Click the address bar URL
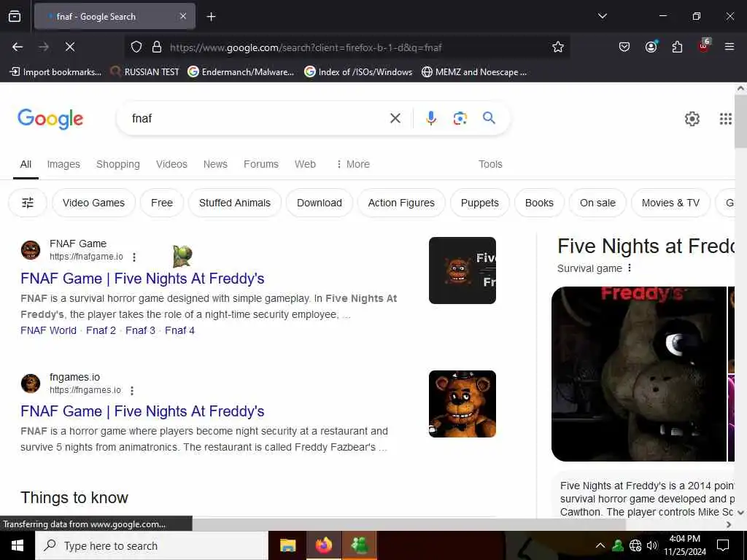 (x=306, y=47)
